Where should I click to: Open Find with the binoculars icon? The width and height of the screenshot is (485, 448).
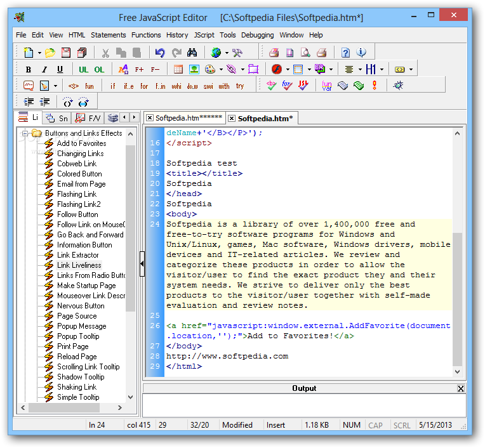tap(192, 53)
